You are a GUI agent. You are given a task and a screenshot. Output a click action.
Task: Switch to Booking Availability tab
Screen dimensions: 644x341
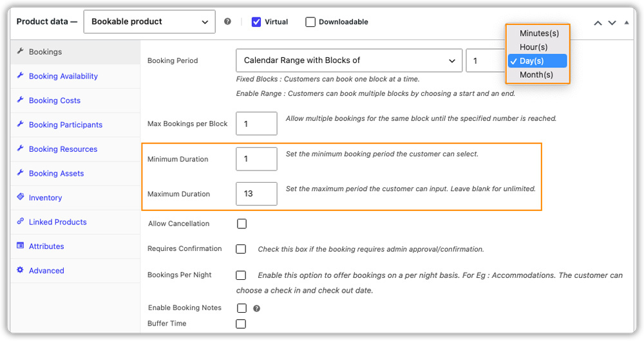(x=75, y=77)
